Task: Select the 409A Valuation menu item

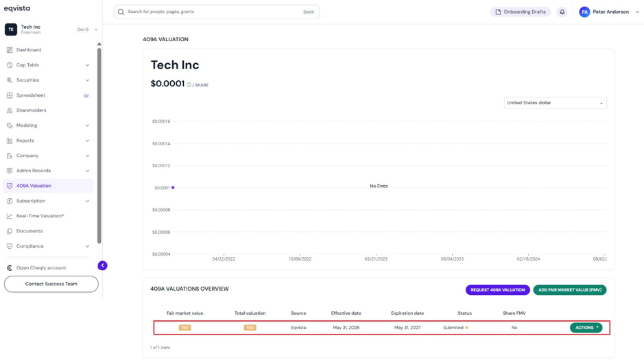Action: [x=48, y=186]
